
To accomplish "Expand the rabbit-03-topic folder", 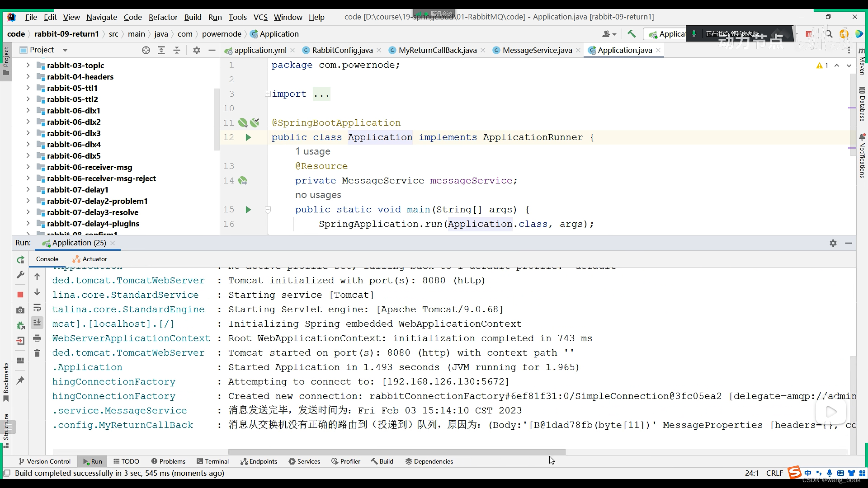I will coord(28,66).
